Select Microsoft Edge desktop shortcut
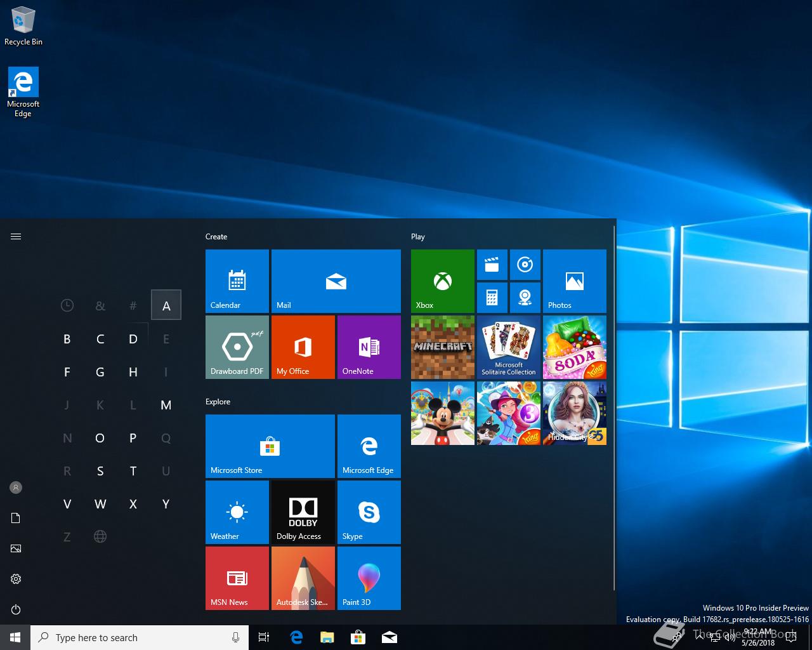 click(23, 93)
